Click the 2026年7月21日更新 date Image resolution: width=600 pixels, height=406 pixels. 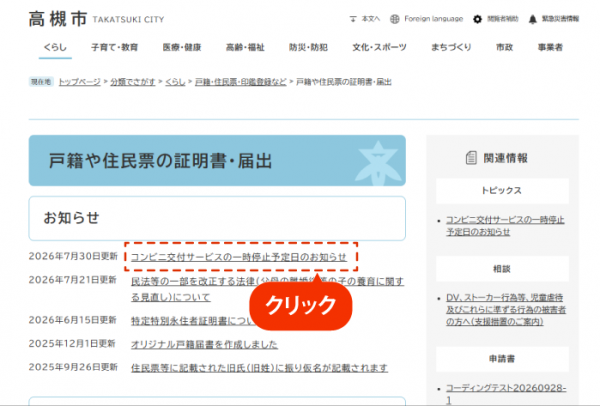[72, 280]
